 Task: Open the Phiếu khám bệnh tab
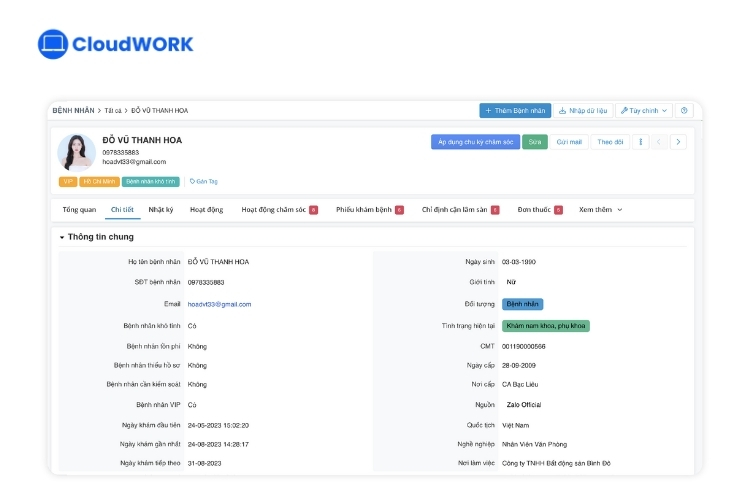point(369,210)
